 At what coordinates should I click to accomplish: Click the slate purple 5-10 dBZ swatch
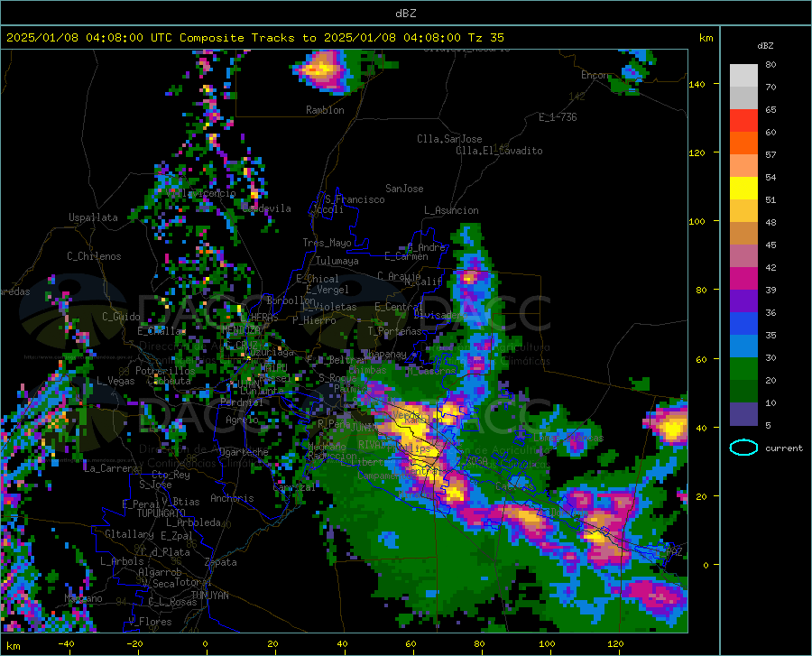click(743, 414)
